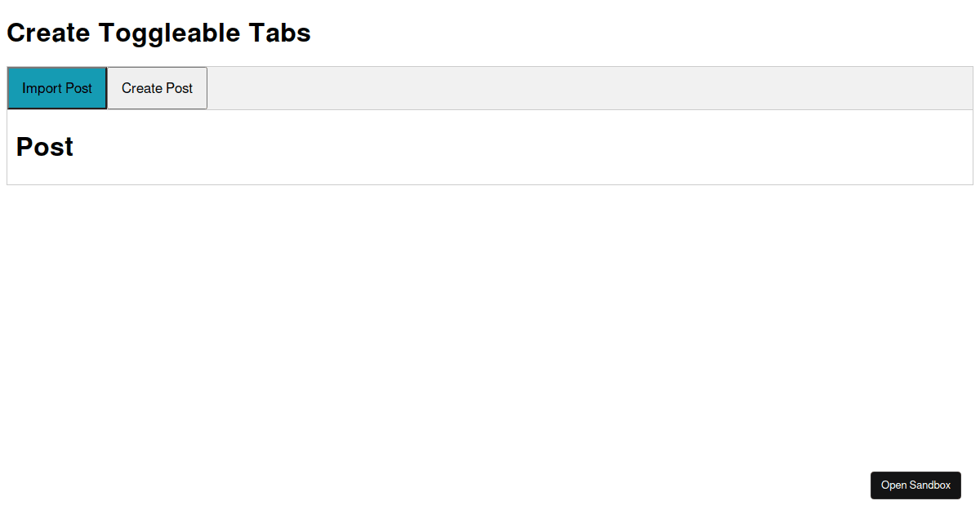
Task: Click the white page background area
Action: point(490,326)
